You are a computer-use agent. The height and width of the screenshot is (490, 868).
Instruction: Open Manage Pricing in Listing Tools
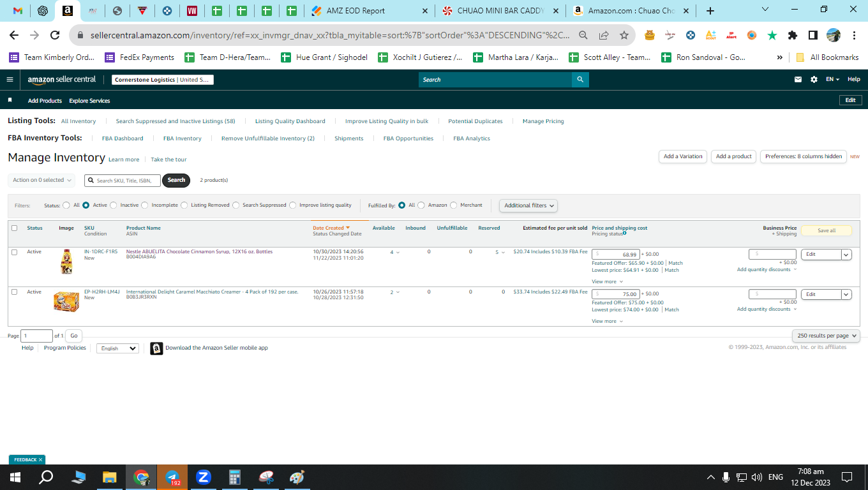pyautogui.click(x=543, y=121)
